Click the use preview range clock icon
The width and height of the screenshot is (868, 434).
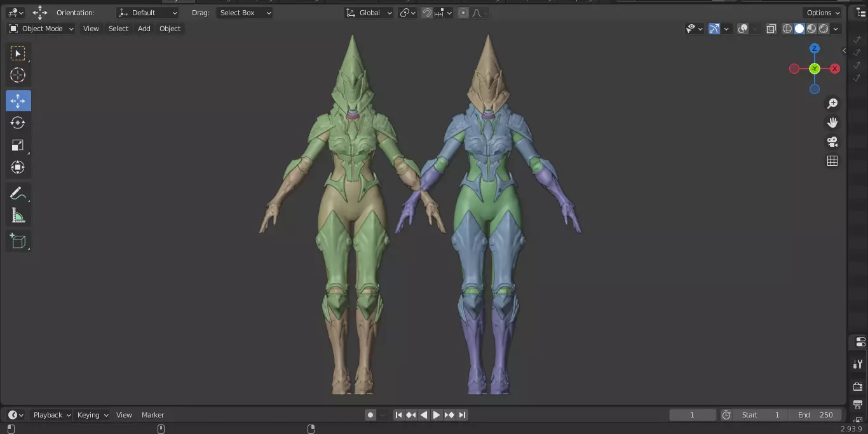click(x=726, y=415)
